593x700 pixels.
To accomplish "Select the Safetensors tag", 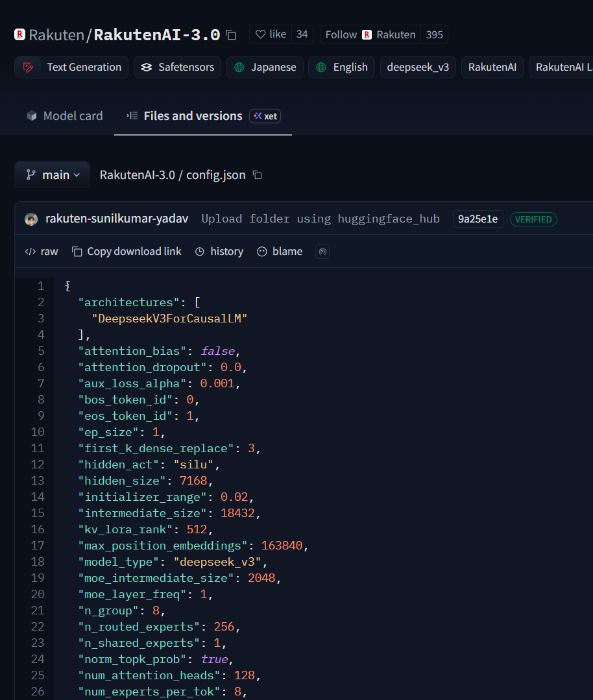I will [177, 67].
